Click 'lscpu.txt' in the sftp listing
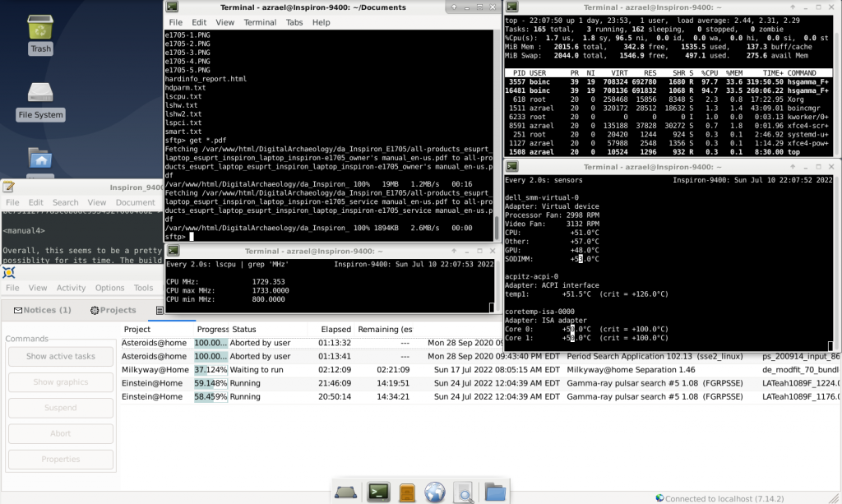The height and width of the screenshot is (504, 842). (183, 97)
